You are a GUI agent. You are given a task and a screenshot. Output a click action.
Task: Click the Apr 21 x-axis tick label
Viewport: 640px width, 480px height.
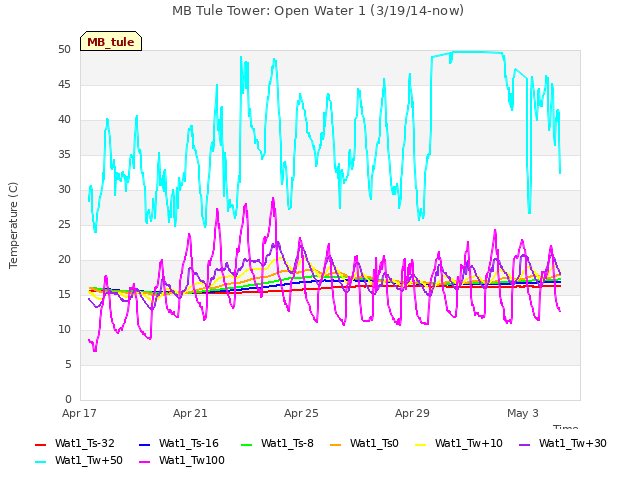[x=190, y=413]
